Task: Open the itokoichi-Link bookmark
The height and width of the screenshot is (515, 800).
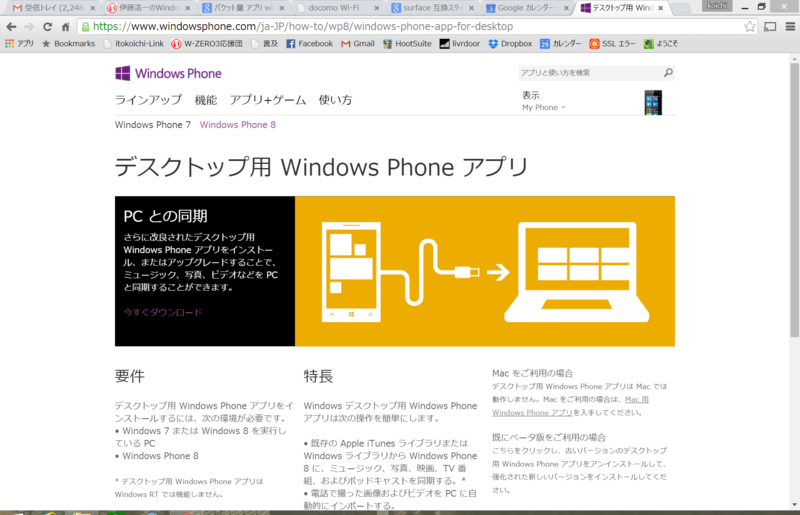Action: click(x=134, y=44)
